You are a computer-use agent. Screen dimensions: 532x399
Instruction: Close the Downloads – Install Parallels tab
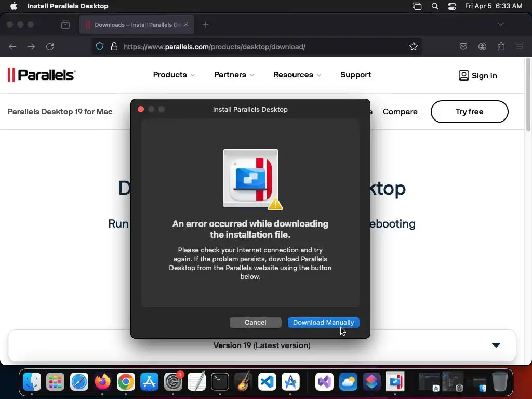tap(186, 24)
